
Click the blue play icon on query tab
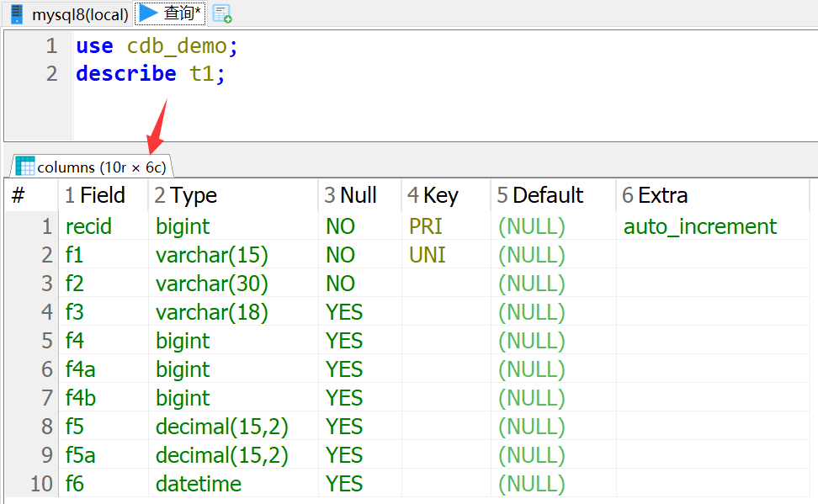(x=148, y=13)
